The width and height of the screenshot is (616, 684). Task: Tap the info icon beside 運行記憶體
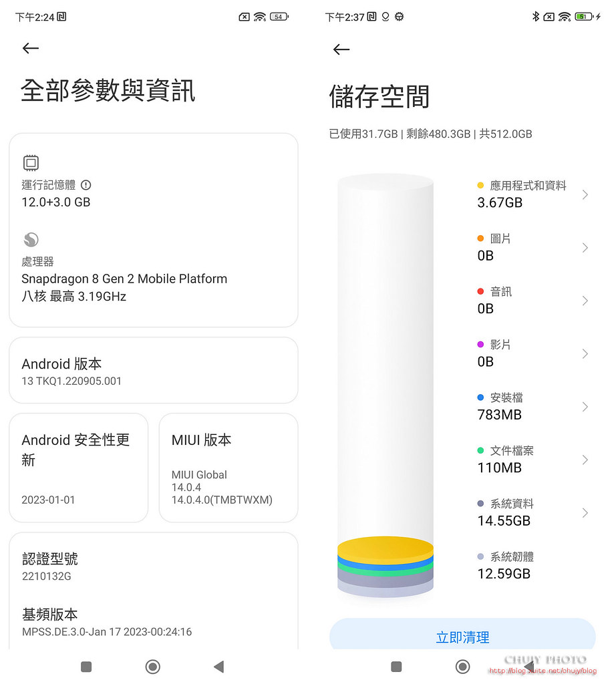(x=86, y=185)
